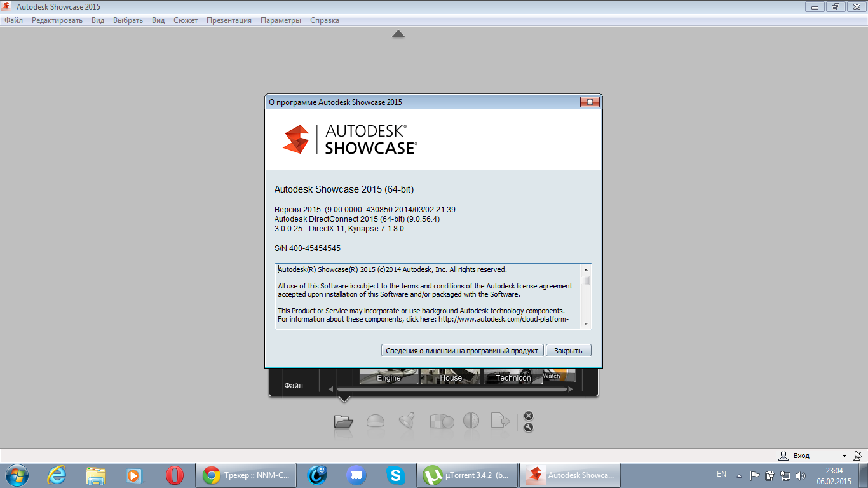Open the media player taskbar icon
Screen dimensions: 868x488
coord(135,475)
